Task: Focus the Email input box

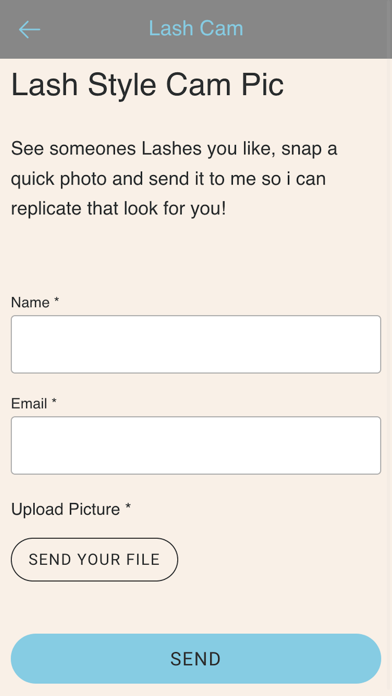Action: (x=196, y=445)
